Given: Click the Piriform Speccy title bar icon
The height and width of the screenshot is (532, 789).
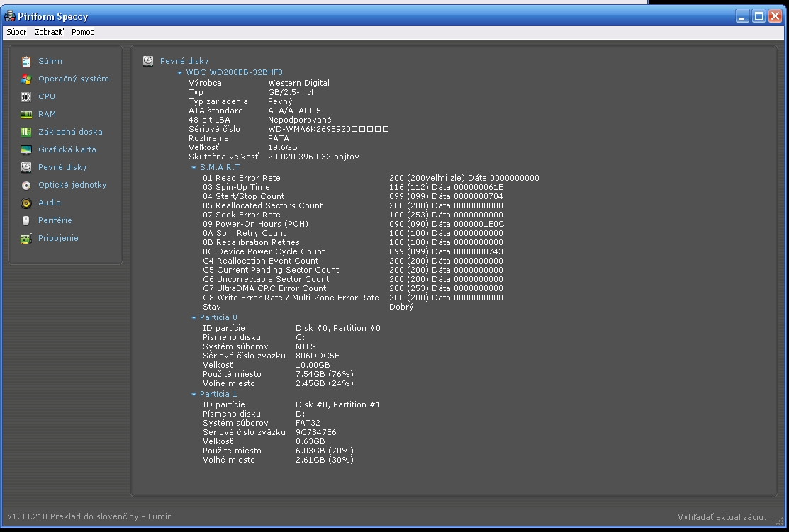Looking at the screenshot, I should point(9,16).
